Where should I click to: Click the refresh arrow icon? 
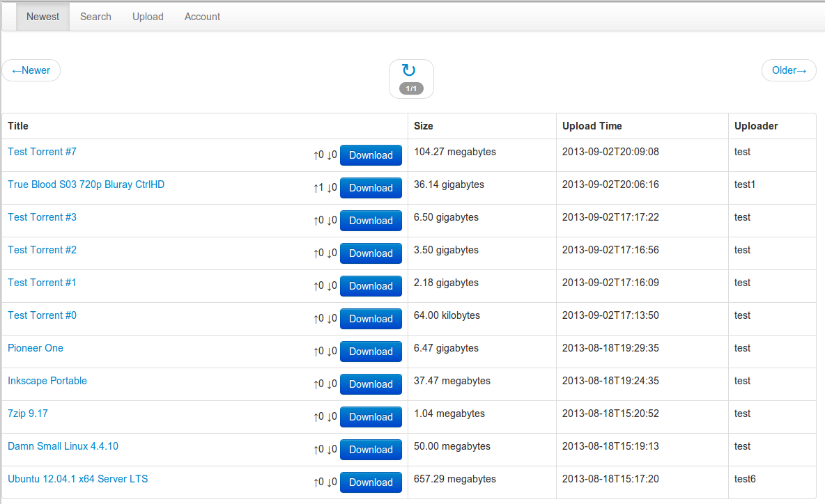(x=409, y=70)
